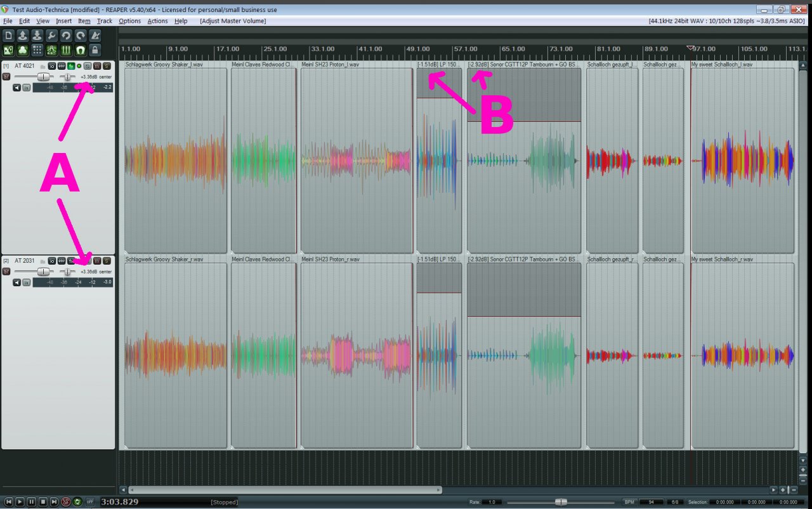Toggle the metronome icon in the toolbar
Screen dimensions: 812x509
(95, 36)
